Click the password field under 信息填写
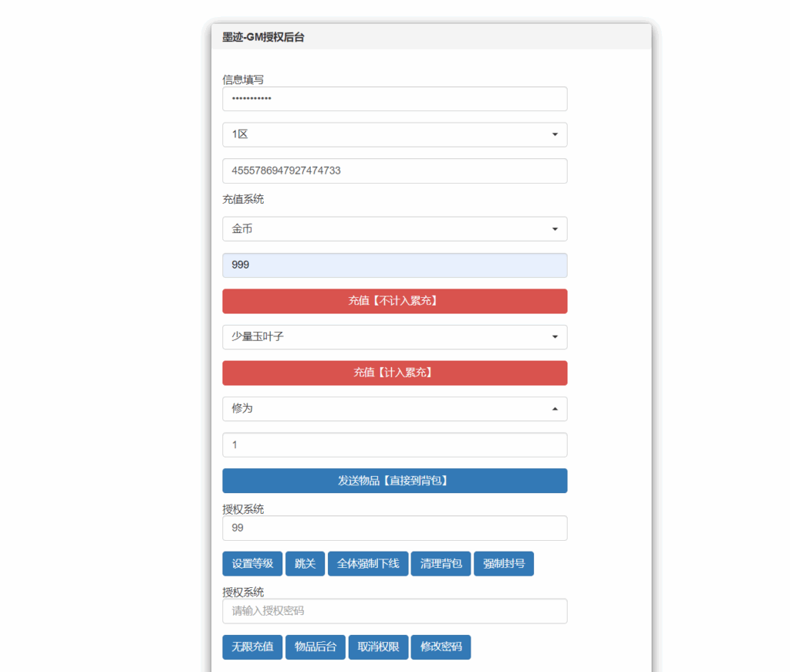Screen dimensions: 790x672 [394, 99]
